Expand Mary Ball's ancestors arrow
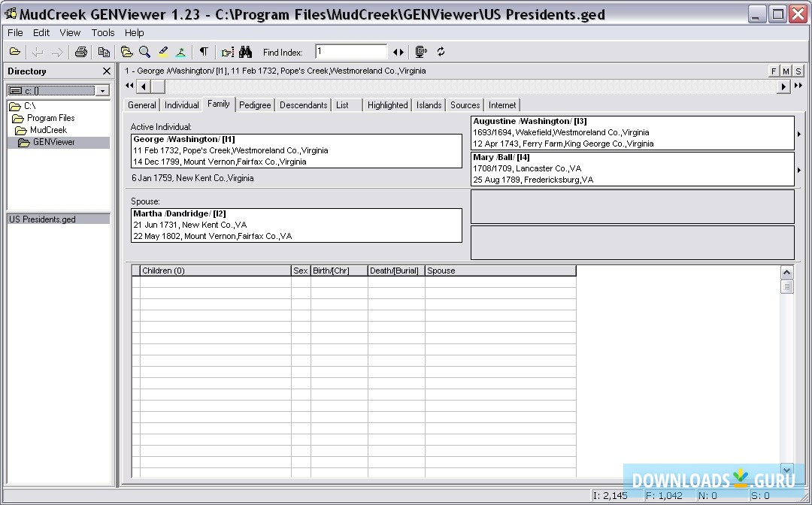Image resolution: width=812 pixels, height=505 pixels. pyautogui.click(x=799, y=170)
